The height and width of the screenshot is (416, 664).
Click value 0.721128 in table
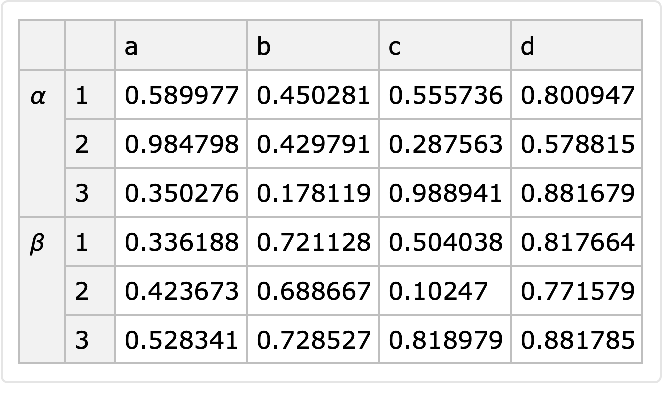tap(313, 242)
